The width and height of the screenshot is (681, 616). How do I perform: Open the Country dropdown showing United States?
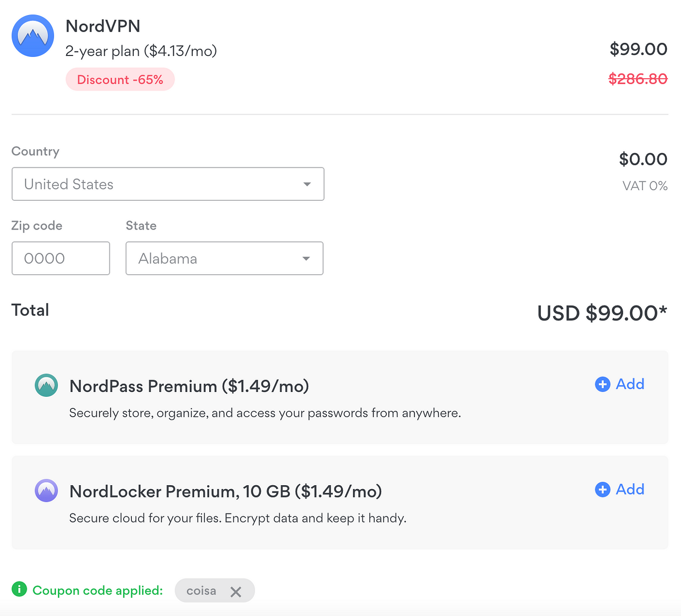pos(168,184)
